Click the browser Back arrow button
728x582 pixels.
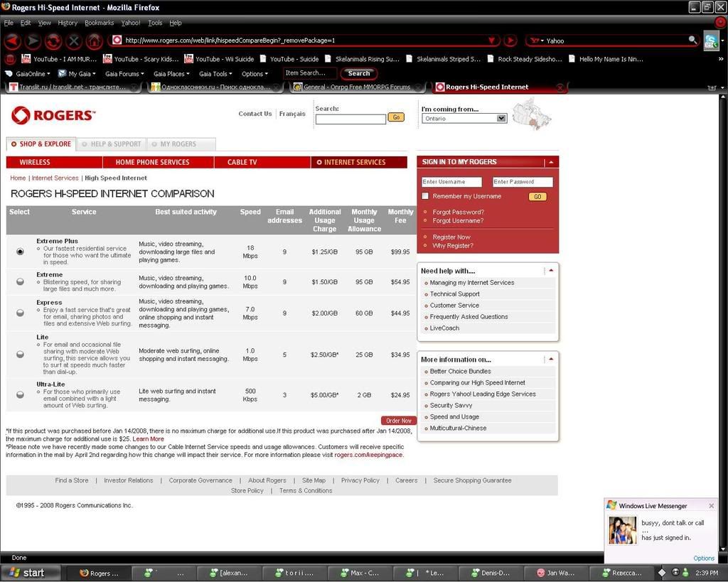pos(13,41)
